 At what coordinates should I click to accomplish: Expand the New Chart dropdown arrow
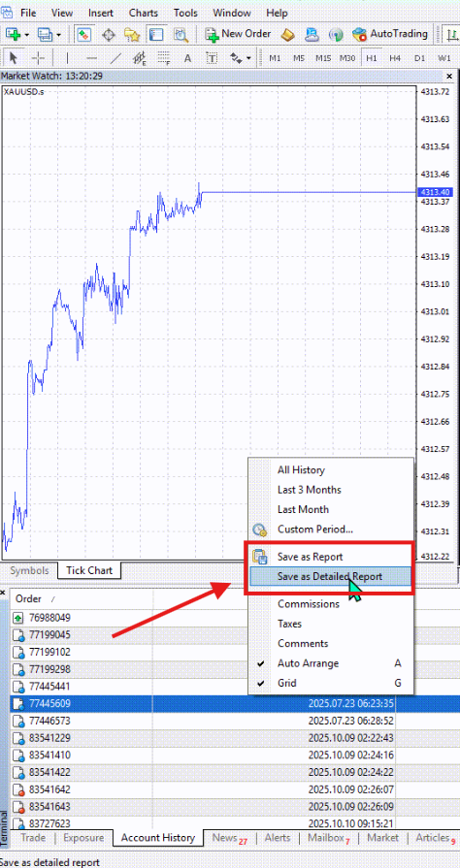26,35
